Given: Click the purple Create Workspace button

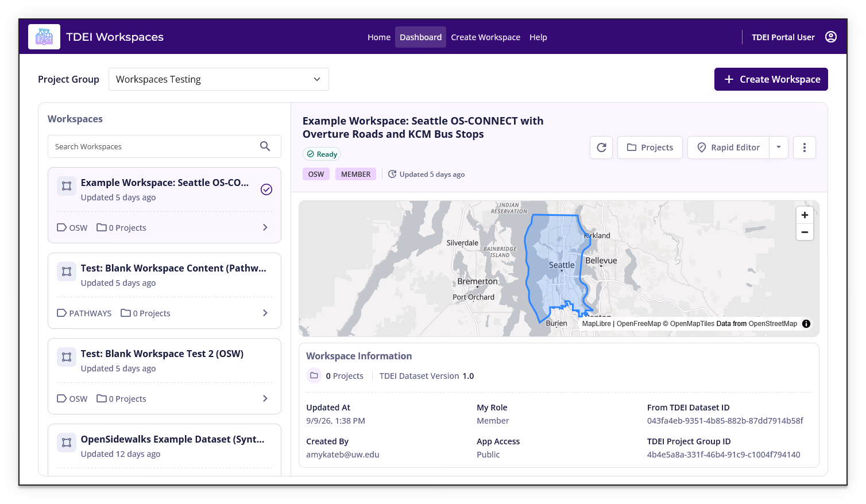Looking at the screenshot, I should tap(771, 79).
